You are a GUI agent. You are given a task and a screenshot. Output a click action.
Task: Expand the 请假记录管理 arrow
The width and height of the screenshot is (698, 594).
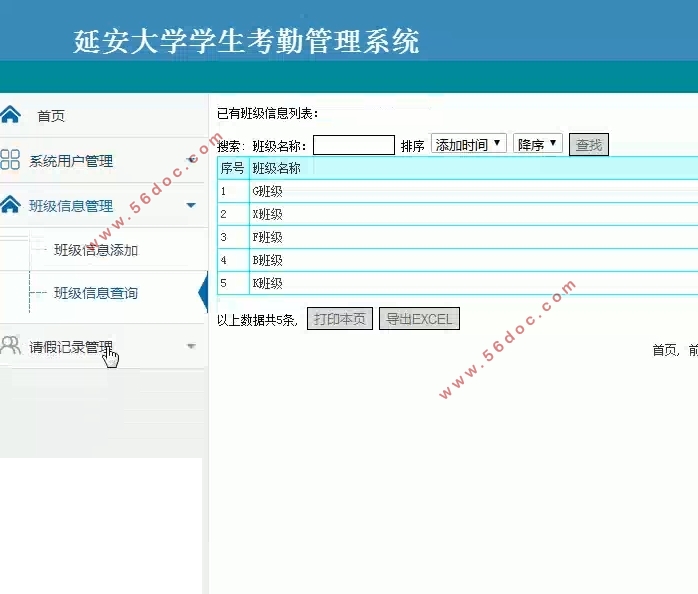click(x=191, y=346)
